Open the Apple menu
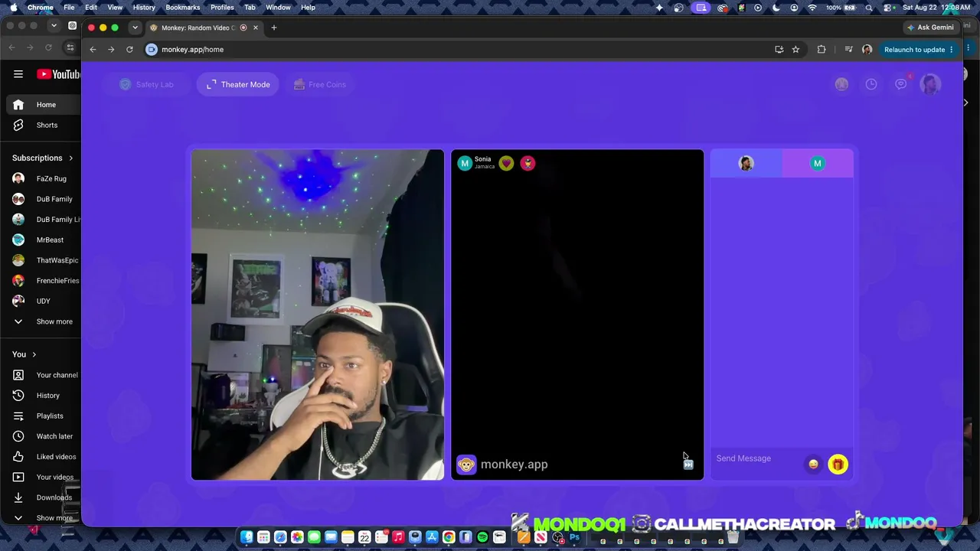Image resolution: width=980 pixels, height=551 pixels. click(x=13, y=8)
